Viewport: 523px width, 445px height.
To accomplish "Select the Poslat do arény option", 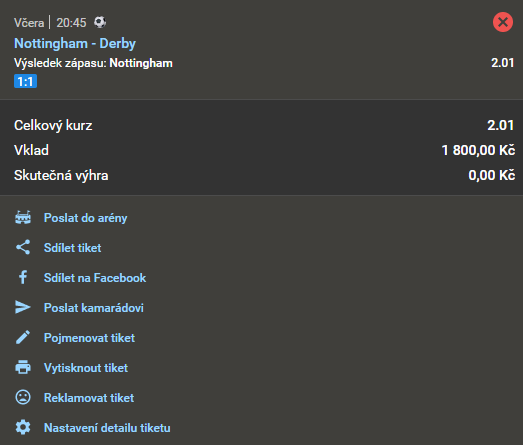I will point(85,218).
